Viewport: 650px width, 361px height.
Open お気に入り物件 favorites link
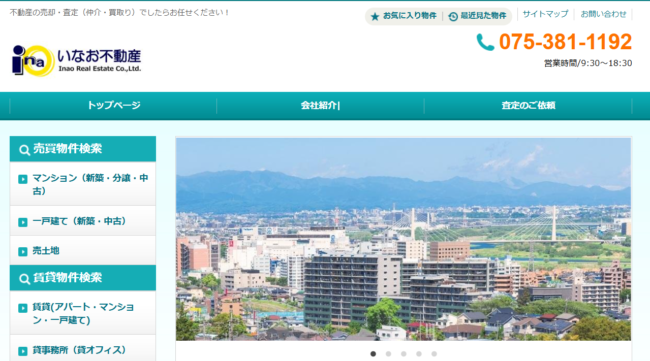click(410, 16)
